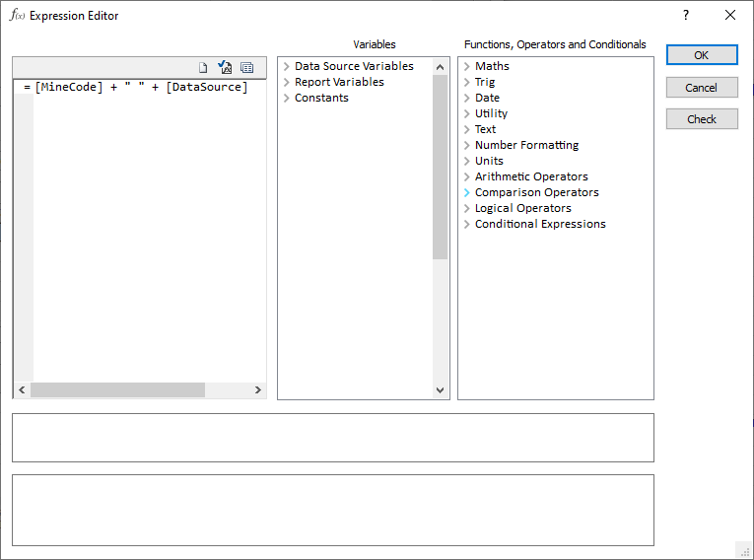Screen dimensions: 754x560
Task: Click the validate expression checkmark icon
Action: coord(225,68)
